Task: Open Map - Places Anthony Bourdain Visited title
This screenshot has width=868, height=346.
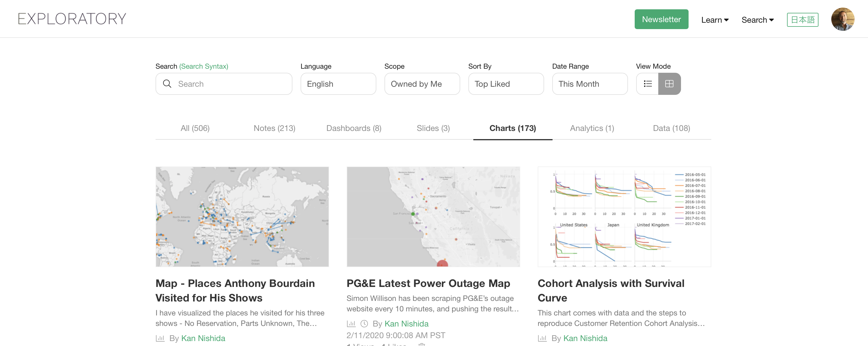Action: tap(235, 290)
